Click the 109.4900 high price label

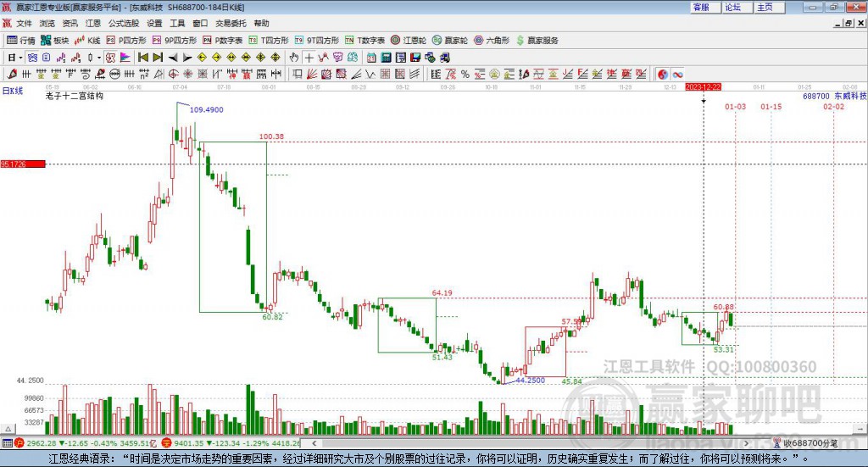click(x=207, y=109)
